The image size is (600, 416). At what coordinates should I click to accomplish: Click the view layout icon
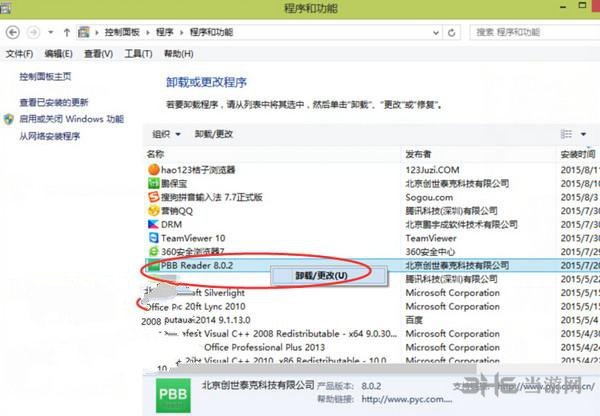pyautogui.click(x=566, y=134)
